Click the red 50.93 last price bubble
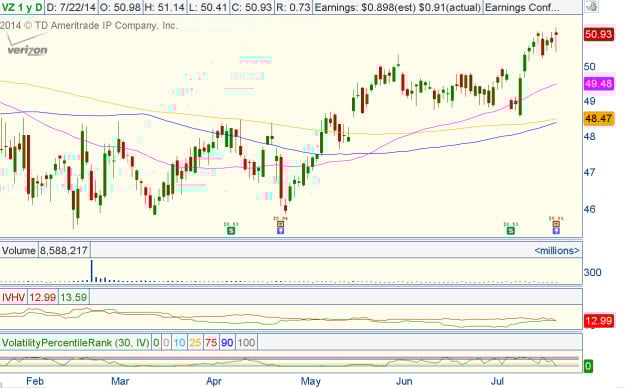The width and height of the screenshot is (625, 388). [x=598, y=34]
